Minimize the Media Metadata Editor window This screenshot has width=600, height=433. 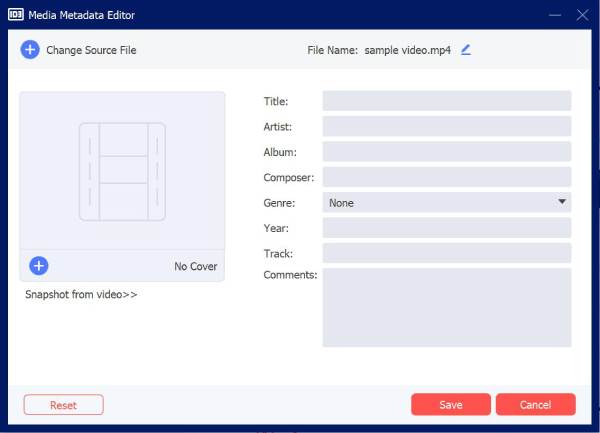555,15
